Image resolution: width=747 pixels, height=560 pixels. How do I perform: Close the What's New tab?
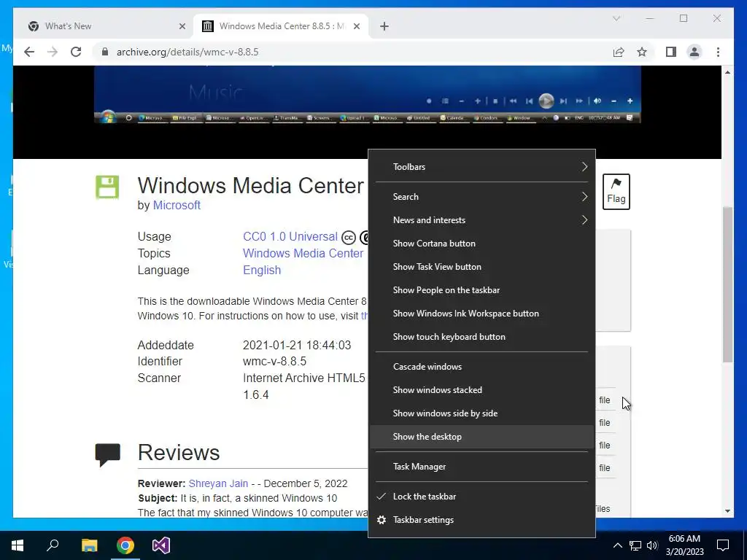click(x=182, y=26)
